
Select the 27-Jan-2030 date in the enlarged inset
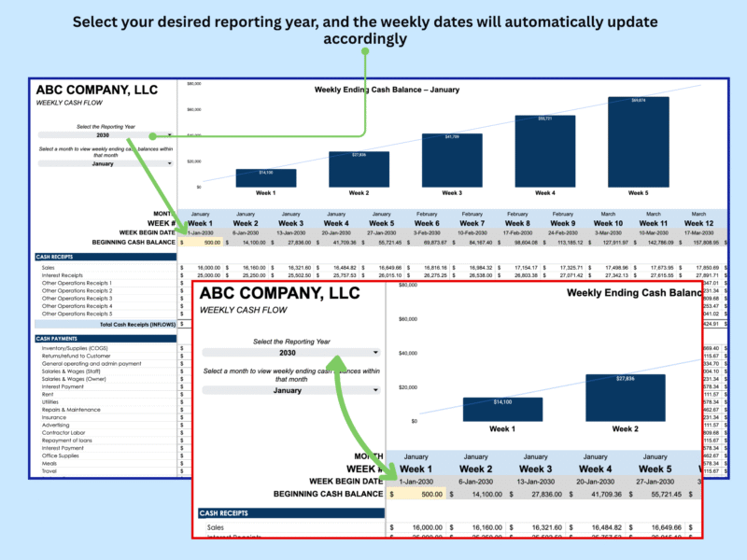(x=655, y=482)
